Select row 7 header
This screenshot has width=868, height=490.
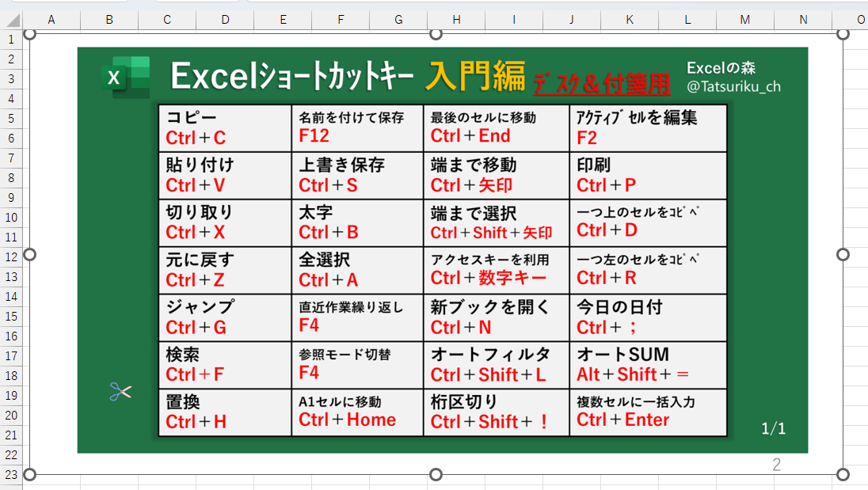click(11, 158)
